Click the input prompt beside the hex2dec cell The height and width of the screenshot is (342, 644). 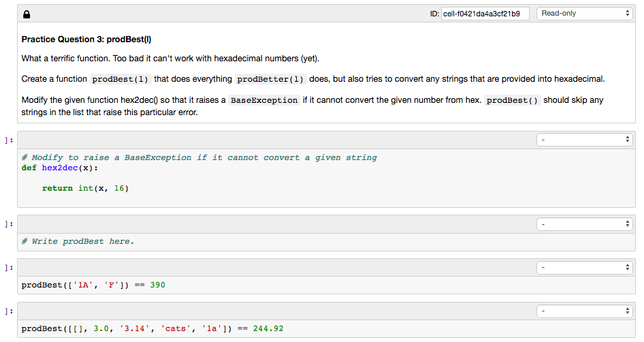click(9, 140)
